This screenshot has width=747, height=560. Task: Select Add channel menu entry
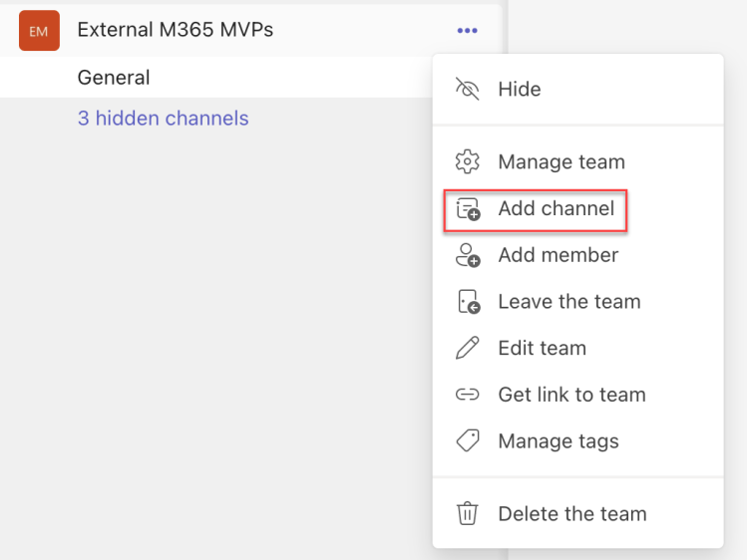point(577,208)
